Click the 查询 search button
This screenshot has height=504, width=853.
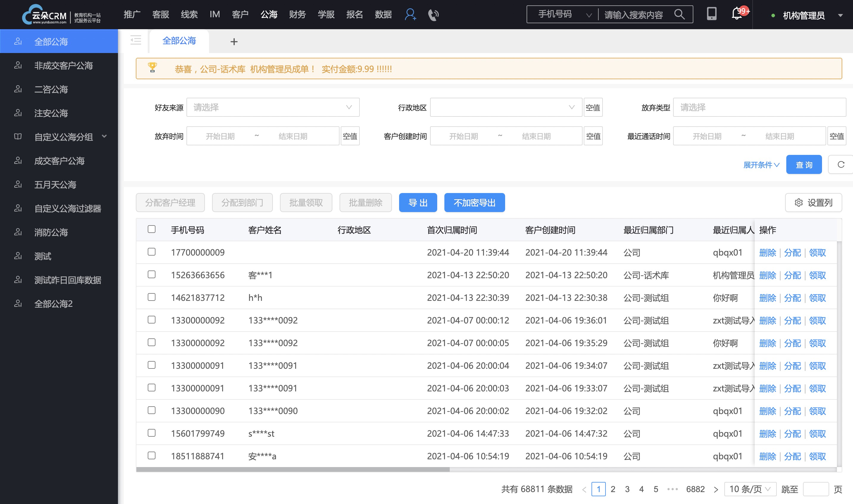(x=804, y=165)
